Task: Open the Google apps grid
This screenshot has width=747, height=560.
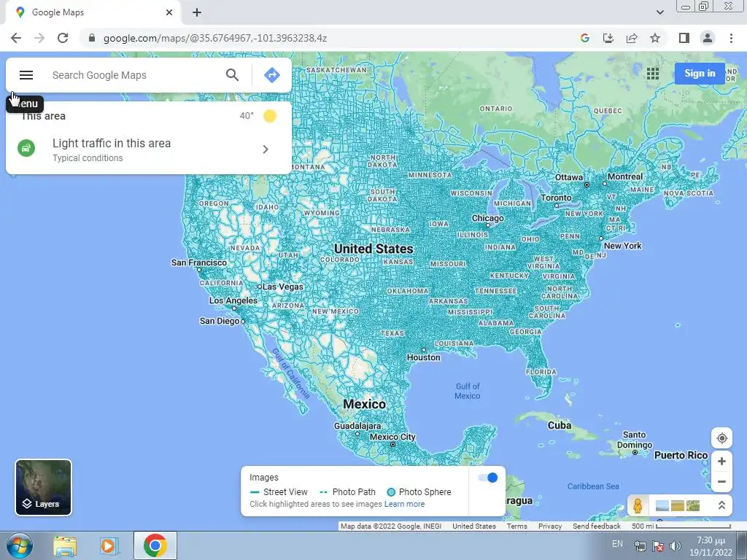Action: [x=653, y=74]
